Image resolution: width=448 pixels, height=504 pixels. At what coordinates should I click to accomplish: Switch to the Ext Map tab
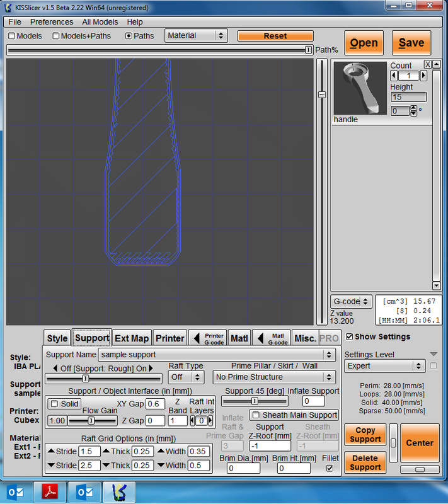coord(132,338)
